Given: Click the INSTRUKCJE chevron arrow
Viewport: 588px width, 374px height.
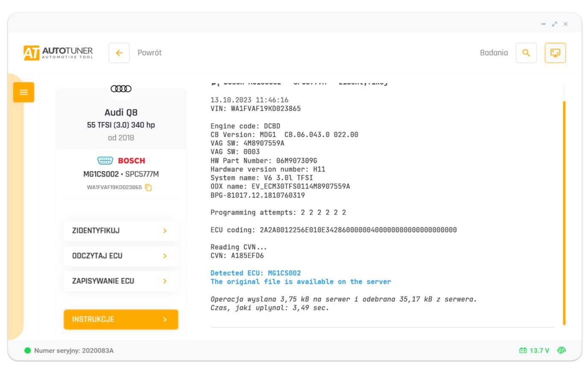Looking at the screenshot, I should [x=165, y=320].
